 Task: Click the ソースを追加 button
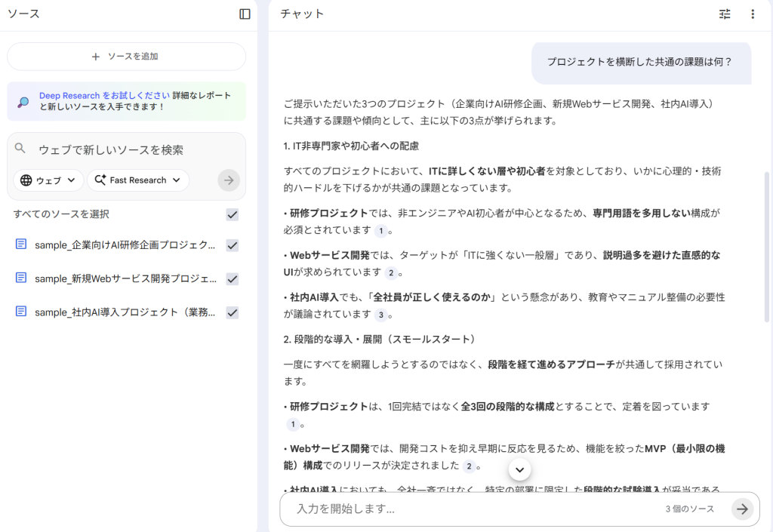click(126, 57)
